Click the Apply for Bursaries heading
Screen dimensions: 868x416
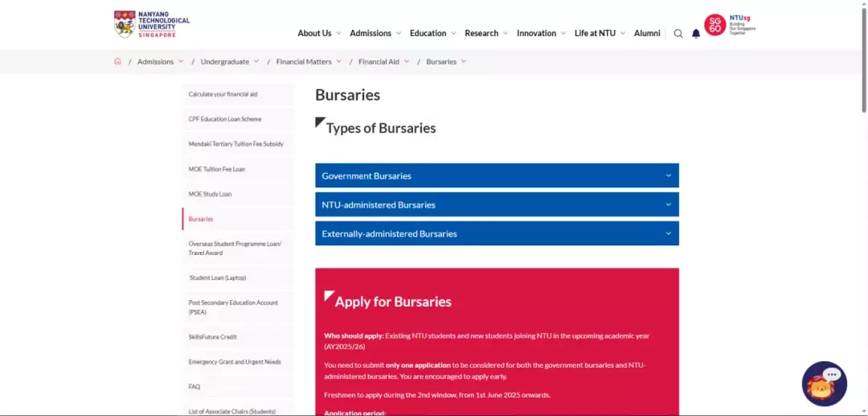[x=393, y=302]
